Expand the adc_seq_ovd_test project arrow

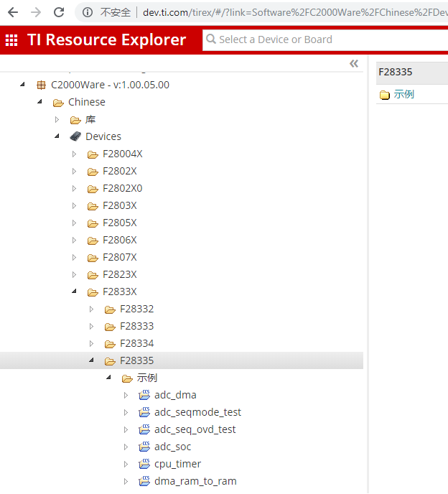pyautogui.click(x=126, y=429)
